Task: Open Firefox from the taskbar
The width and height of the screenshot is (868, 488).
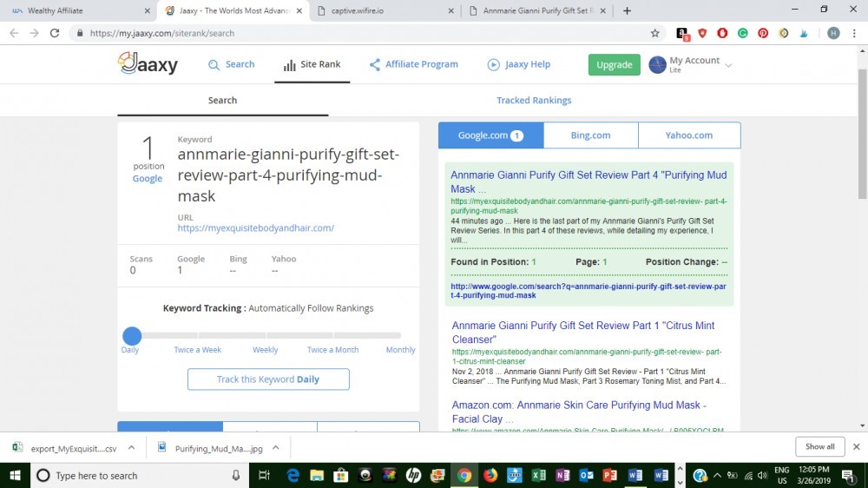Action: click(490, 475)
